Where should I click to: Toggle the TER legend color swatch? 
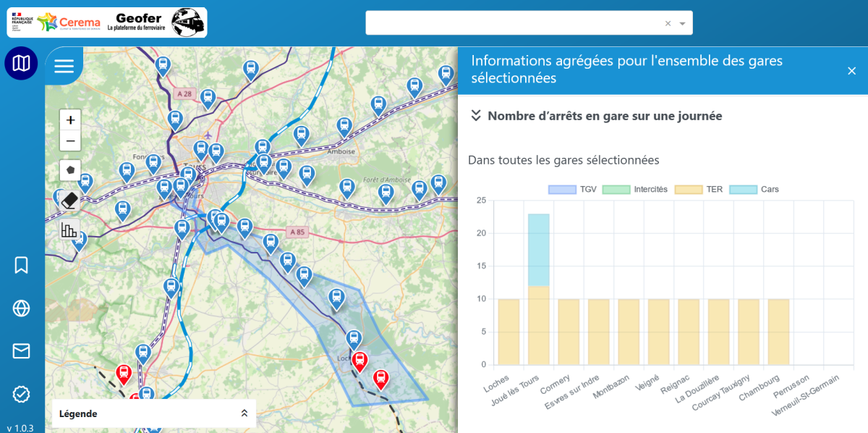click(x=689, y=190)
